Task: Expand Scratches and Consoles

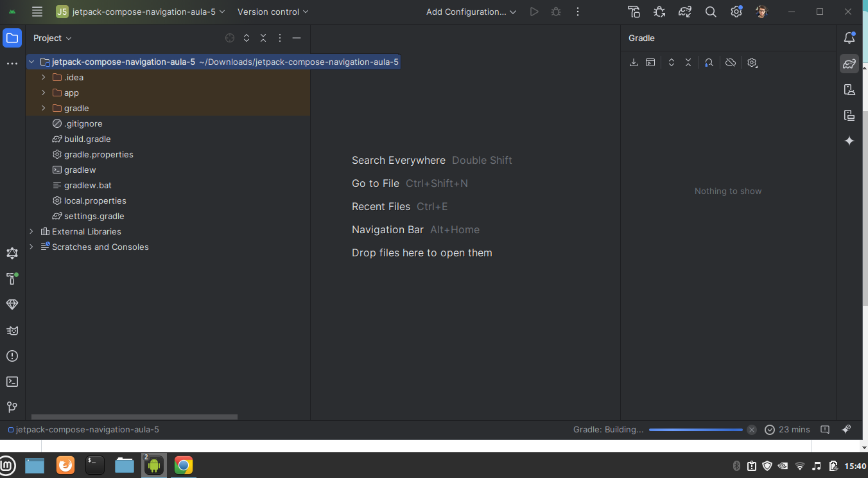Action: pyautogui.click(x=31, y=247)
